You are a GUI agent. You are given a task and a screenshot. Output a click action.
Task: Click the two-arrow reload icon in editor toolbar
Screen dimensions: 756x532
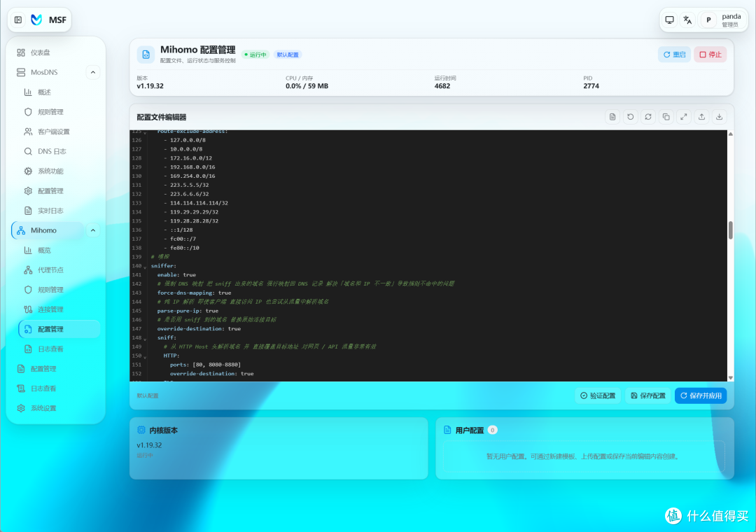click(648, 117)
